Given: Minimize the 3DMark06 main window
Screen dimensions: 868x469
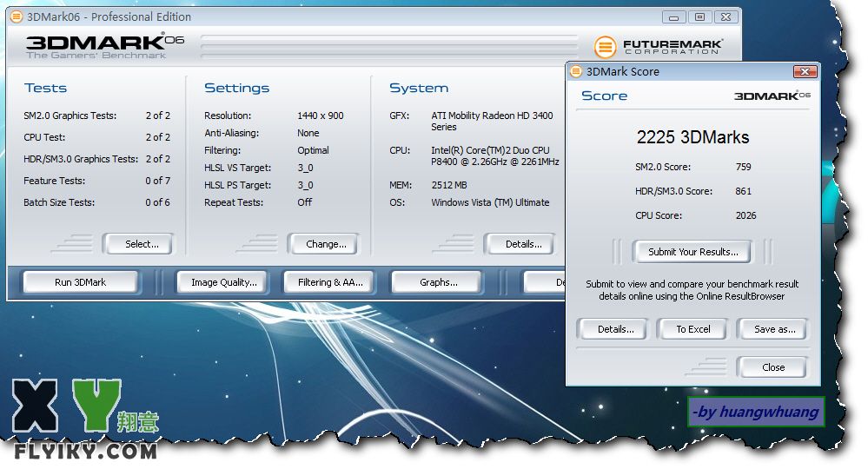Looking at the screenshot, I should 673,17.
